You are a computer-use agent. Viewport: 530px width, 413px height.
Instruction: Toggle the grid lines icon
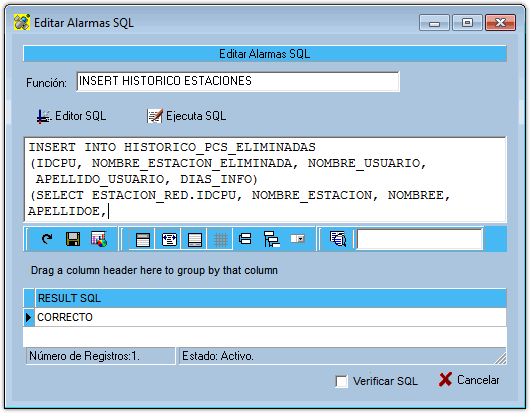click(x=220, y=239)
